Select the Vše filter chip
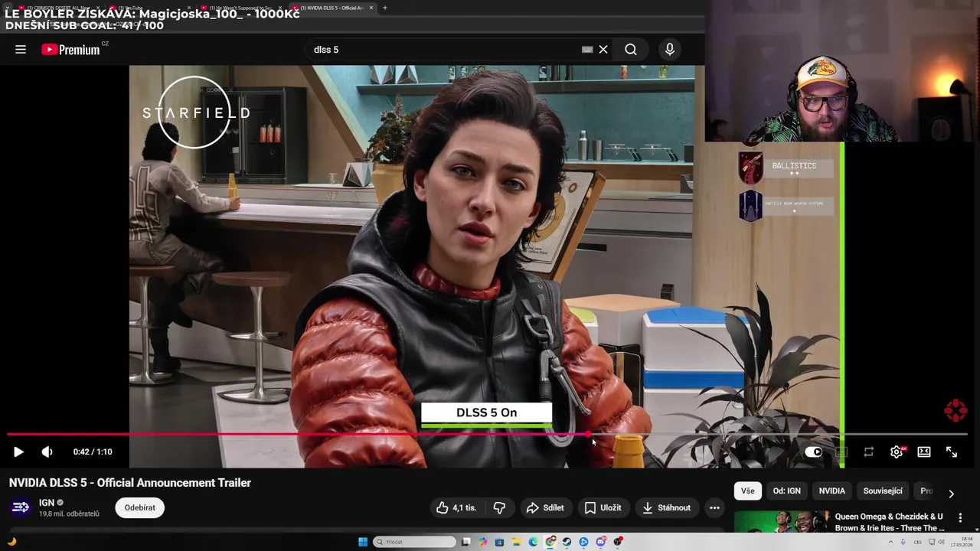Viewport: 980px width, 551px height. point(747,491)
